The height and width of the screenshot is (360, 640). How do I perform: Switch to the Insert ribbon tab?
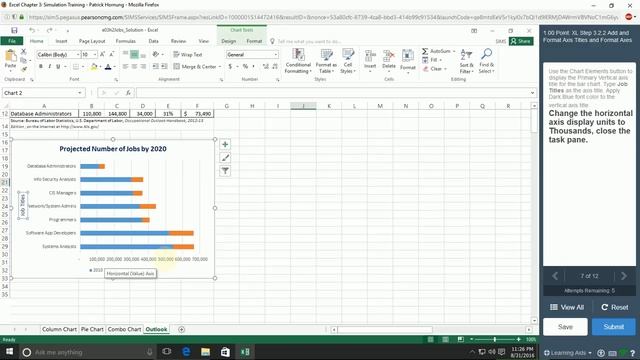click(x=61, y=41)
